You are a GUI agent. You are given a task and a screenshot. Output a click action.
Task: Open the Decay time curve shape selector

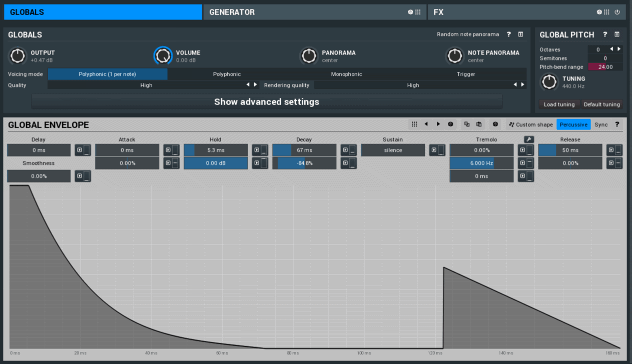point(348,150)
